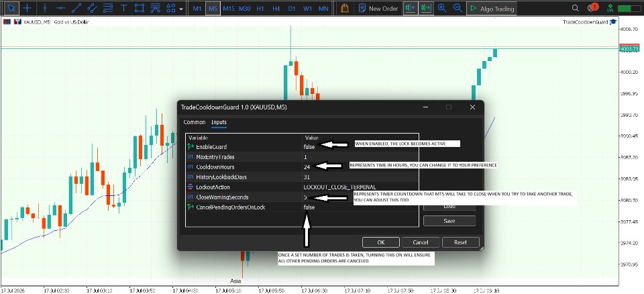
Task: Switch chart to M15 timeframe
Action: [x=229, y=8]
